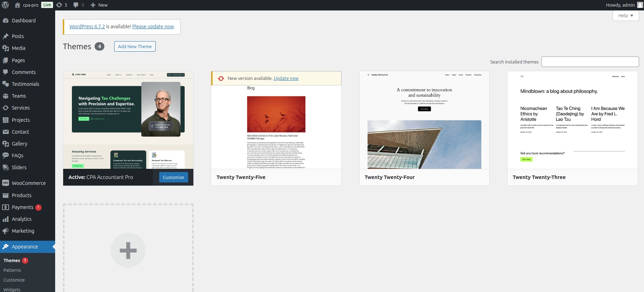Open the comments bubble icon in admin bar

(76, 5)
